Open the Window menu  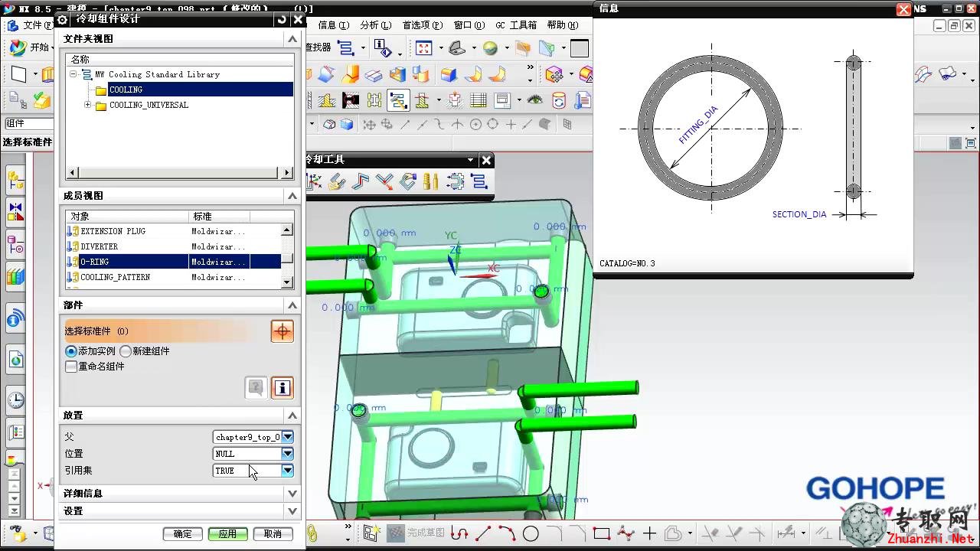point(469,25)
